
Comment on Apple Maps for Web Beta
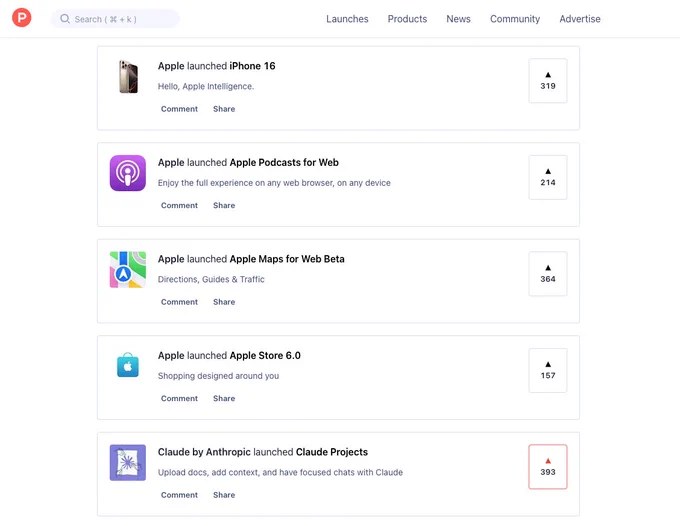click(179, 302)
